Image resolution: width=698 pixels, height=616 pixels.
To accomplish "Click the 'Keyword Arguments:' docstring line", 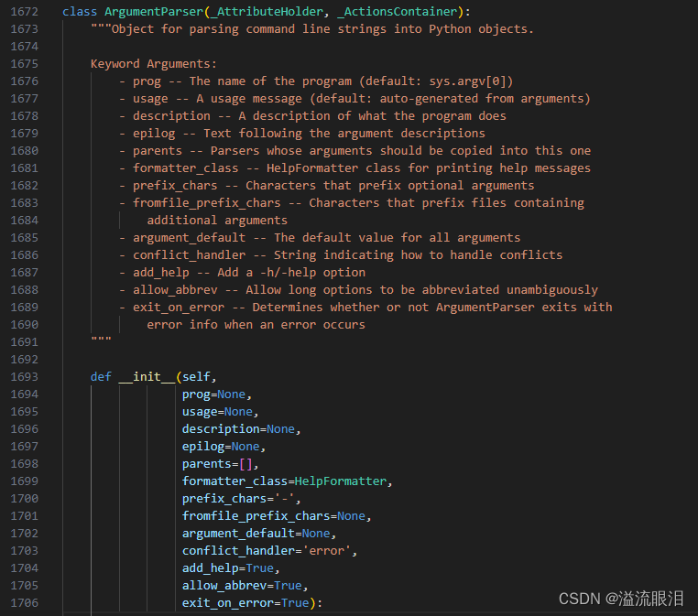I will pos(154,63).
